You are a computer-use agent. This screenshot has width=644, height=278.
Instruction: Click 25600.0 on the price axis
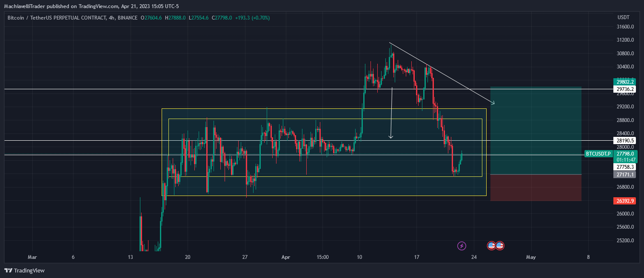626,227
